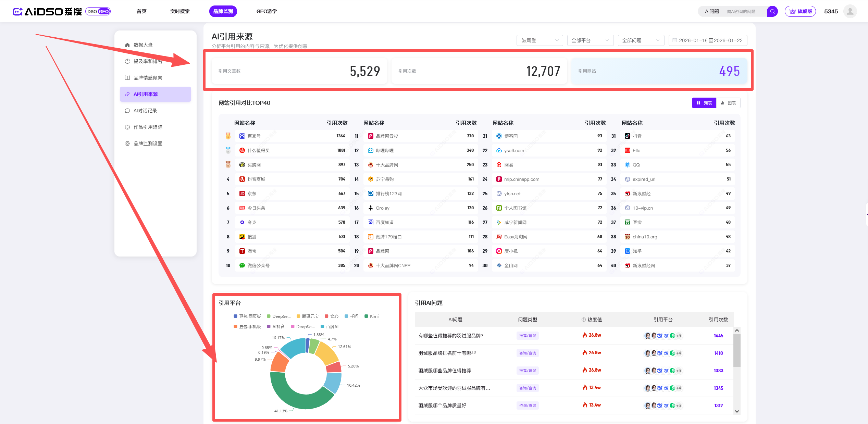Click the user avatar icon
The image size is (868, 424).
(x=850, y=11)
